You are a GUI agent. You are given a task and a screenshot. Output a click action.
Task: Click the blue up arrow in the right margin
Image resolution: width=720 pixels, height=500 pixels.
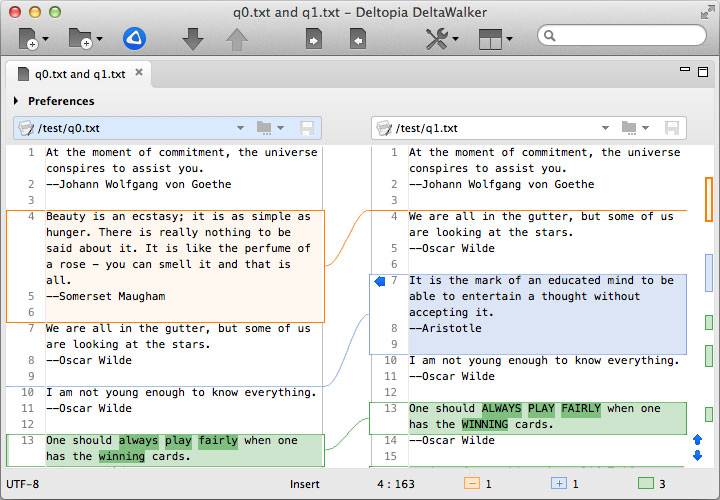pyautogui.click(x=697, y=440)
